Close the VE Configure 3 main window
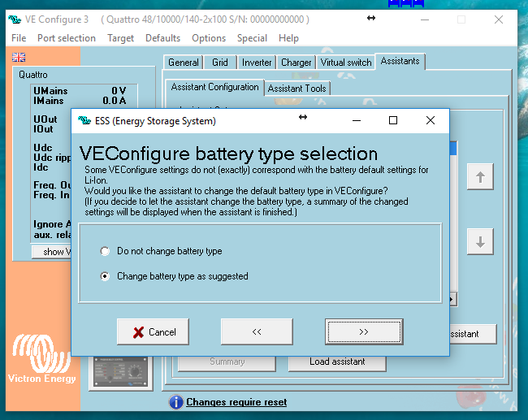 499,19
